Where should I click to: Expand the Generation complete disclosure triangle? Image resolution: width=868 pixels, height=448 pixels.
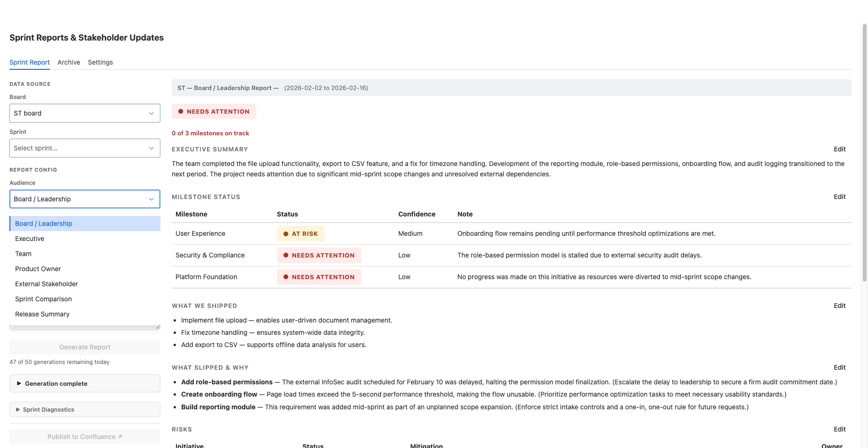tap(19, 383)
